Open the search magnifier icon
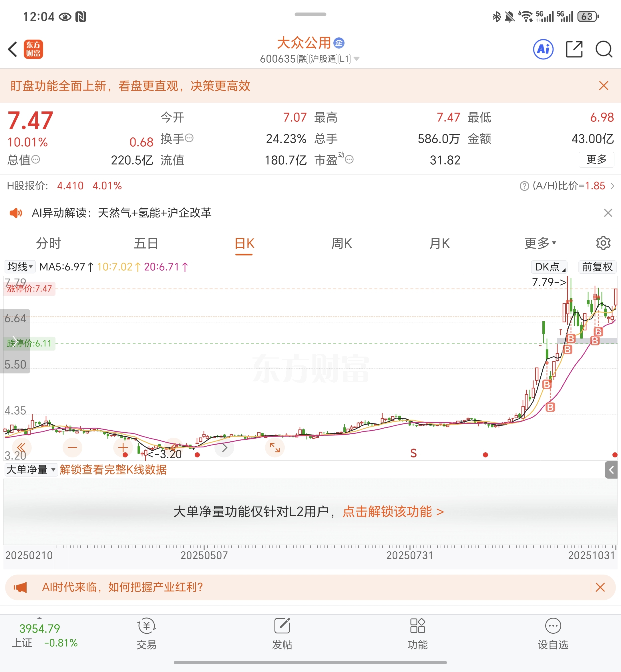 point(604,49)
